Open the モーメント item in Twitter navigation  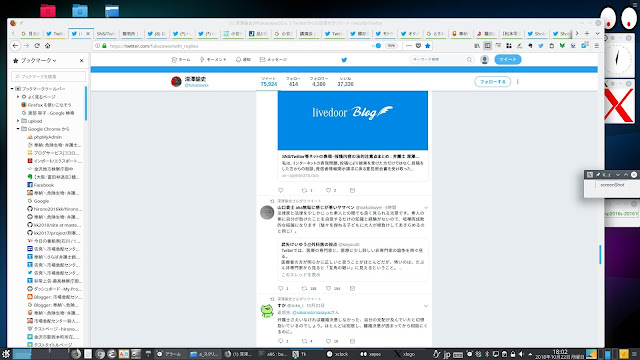coord(213,60)
